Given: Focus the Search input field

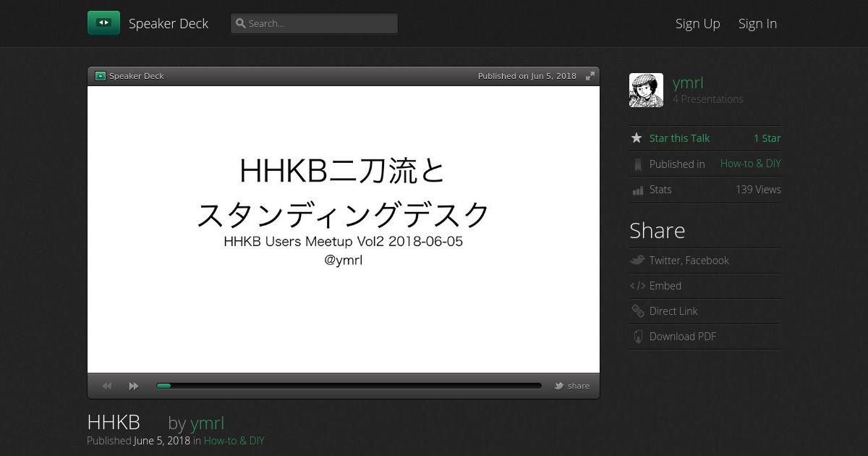Looking at the screenshot, I should pyautogui.click(x=314, y=23).
